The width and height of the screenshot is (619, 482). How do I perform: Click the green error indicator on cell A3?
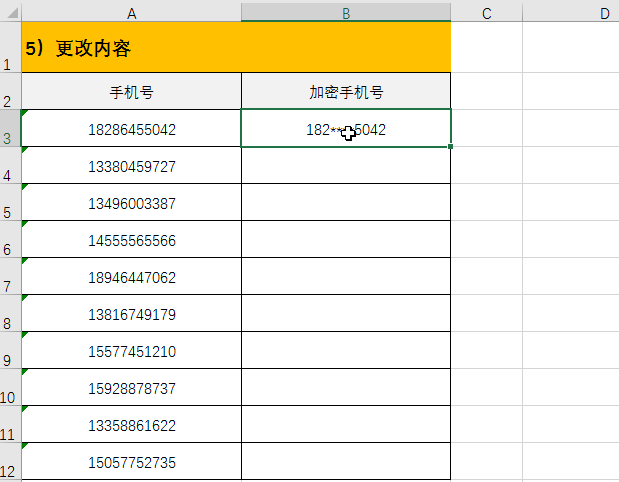[x=24, y=113]
